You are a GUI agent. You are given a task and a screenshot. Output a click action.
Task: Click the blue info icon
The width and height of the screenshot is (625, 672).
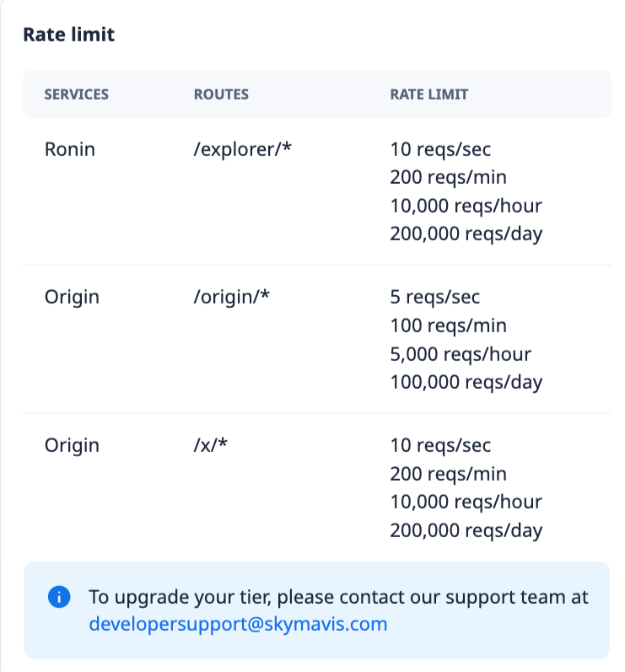click(59, 597)
